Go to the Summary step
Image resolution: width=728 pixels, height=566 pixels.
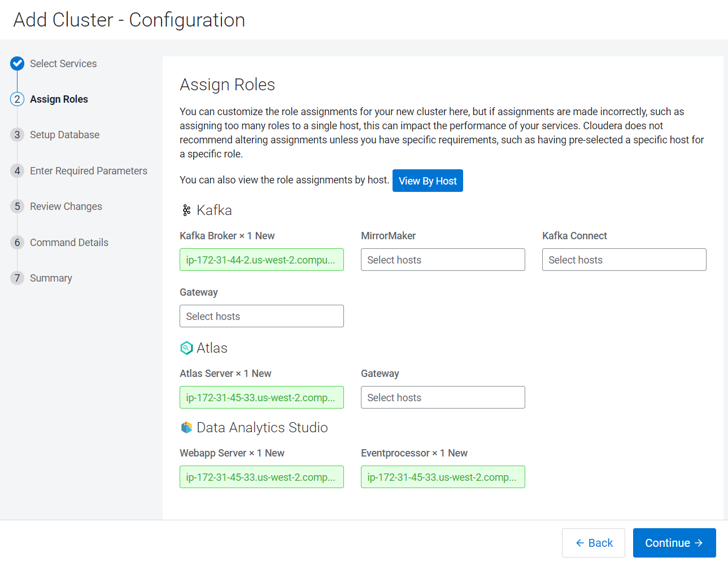click(51, 278)
